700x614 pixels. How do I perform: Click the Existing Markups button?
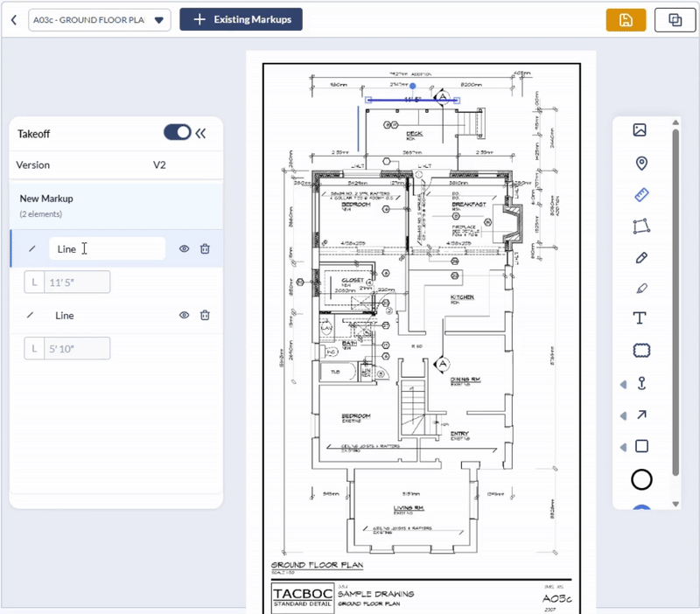click(241, 19)
